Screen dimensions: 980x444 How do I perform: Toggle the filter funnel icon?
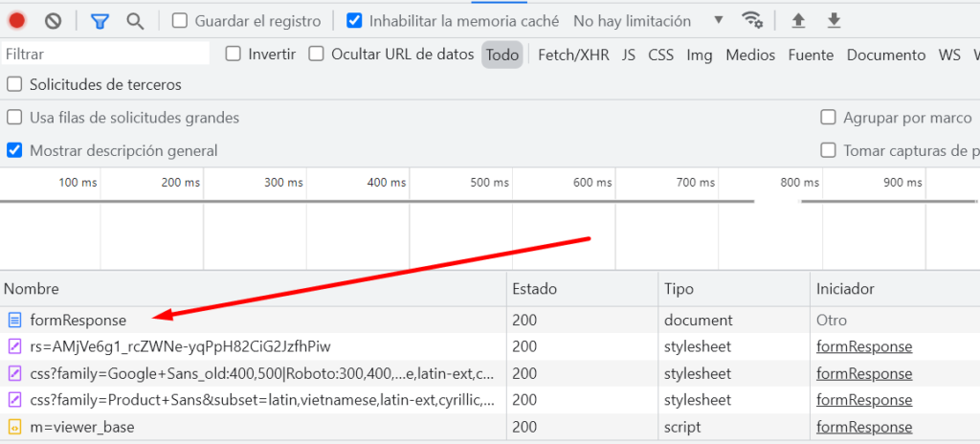pyautogui.click(x=100, y=21)
